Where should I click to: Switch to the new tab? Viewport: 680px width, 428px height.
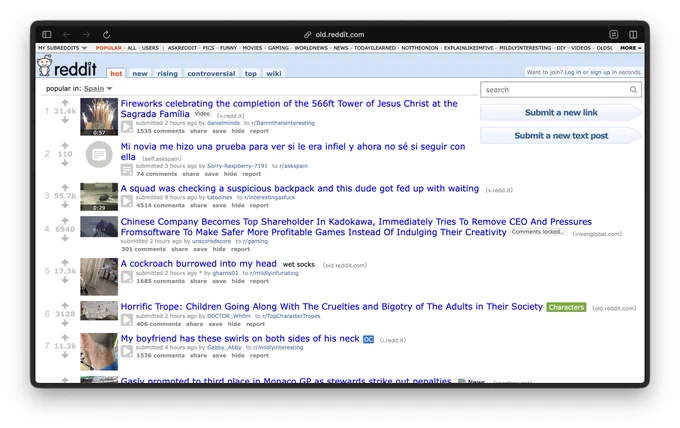click(x=140, y=73)
